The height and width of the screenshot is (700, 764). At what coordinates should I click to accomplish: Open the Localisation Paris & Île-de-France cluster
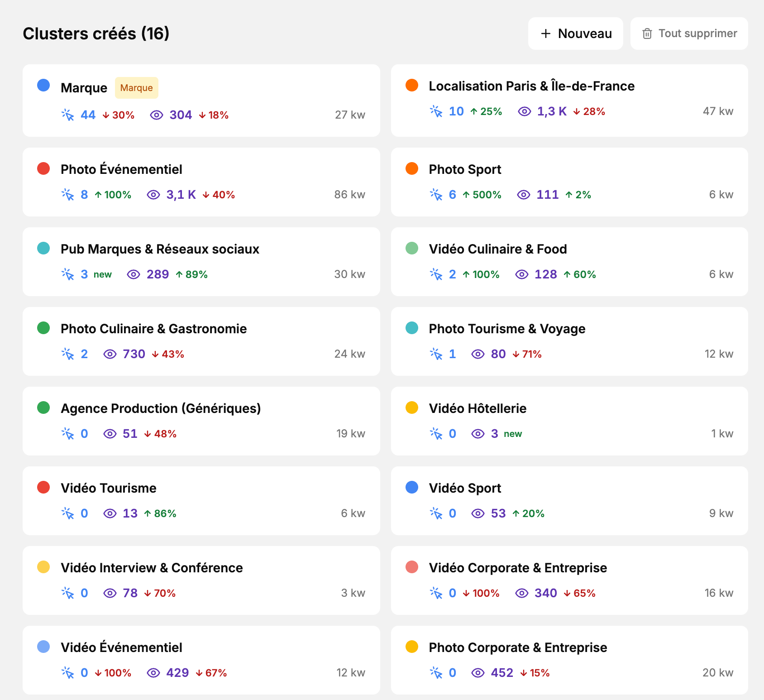coord(532,86)
